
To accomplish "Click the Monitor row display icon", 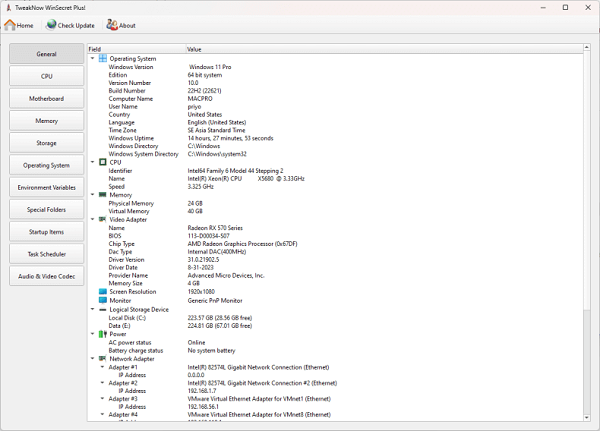I will pos(103,300).
